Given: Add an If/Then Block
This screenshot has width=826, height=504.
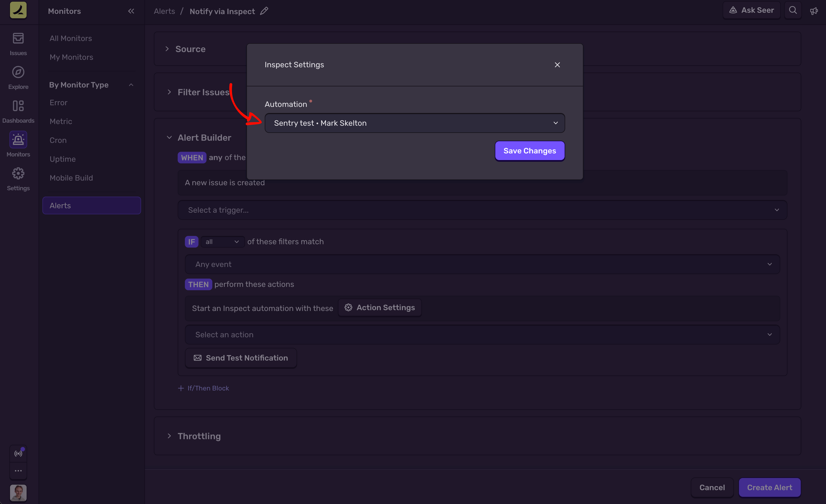Looking at the screenshot, I should point(203,388).
